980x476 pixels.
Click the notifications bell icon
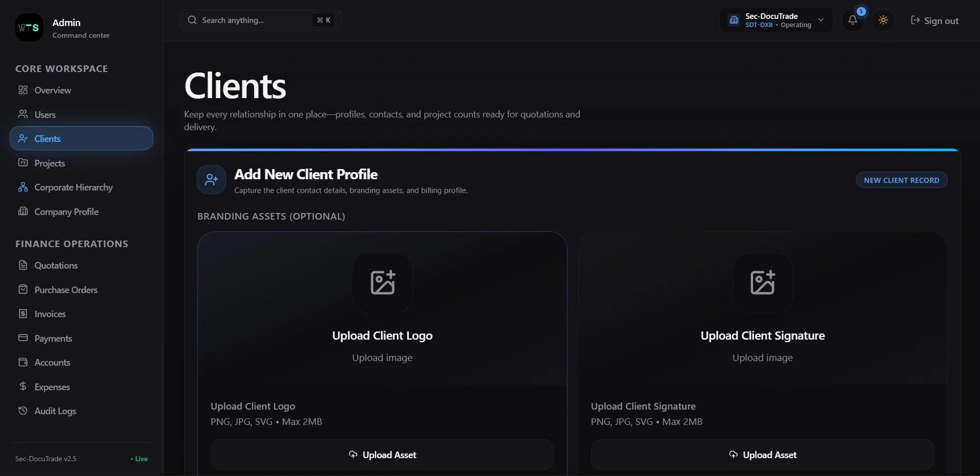coord(852,20)
